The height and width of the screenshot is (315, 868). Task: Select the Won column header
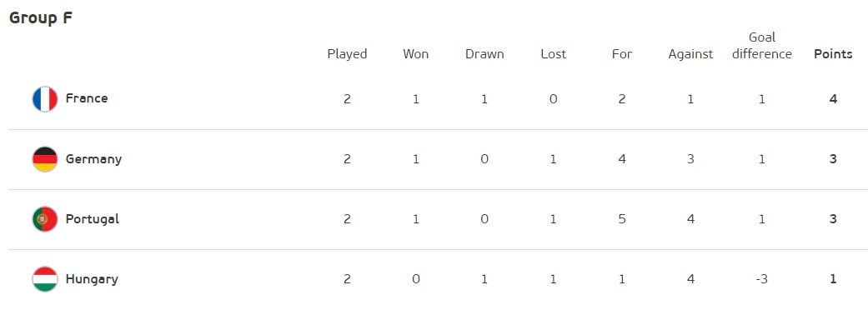(416, 53)
